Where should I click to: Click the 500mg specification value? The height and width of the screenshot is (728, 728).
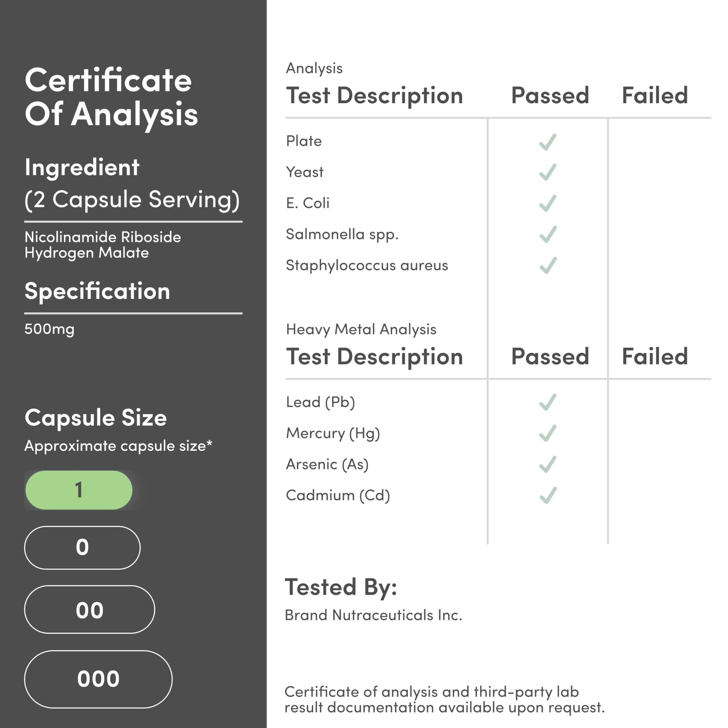[x=49, y=329]
